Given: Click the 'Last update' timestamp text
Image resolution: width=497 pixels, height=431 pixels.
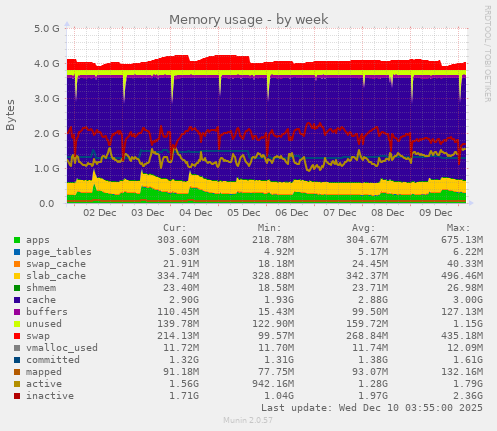Looking at the screenshot, I should tap(372, 408).
